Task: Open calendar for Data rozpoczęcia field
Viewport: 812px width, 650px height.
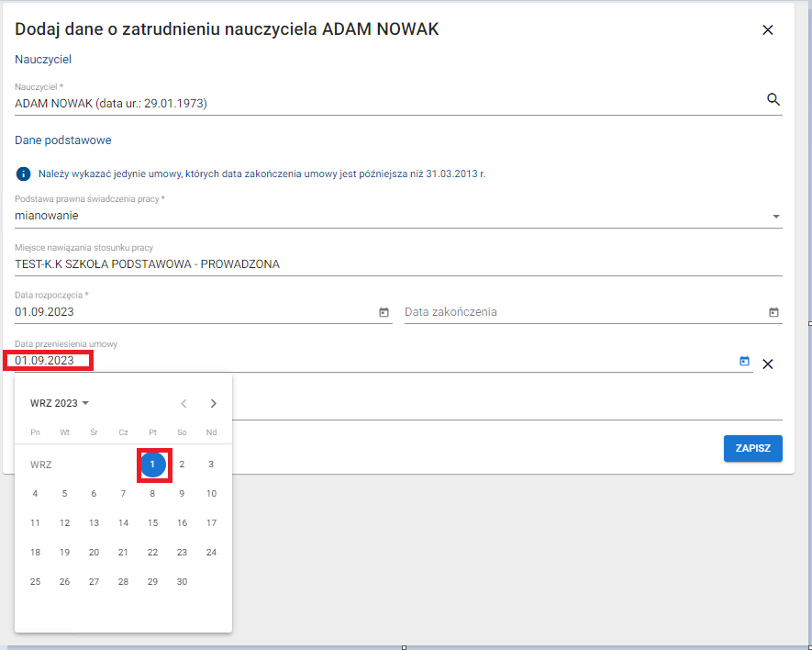Action: 384,312
